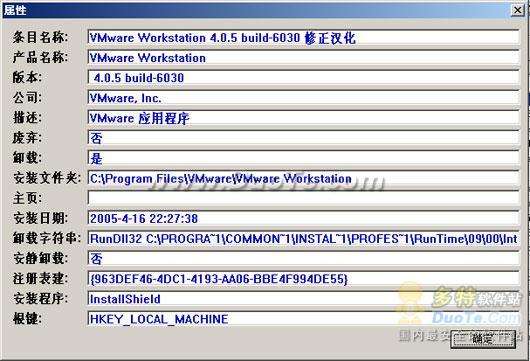This screenshot has height=361, width=530.
Task: Click the 卸载字符串 field starting RunDll32
Action: pyautogui.click(x=303, y=239)
